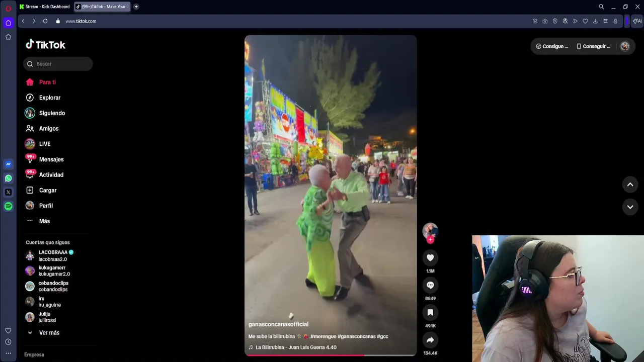
Task: Open history clock icon in sidebar
Action: coord(8,342)
